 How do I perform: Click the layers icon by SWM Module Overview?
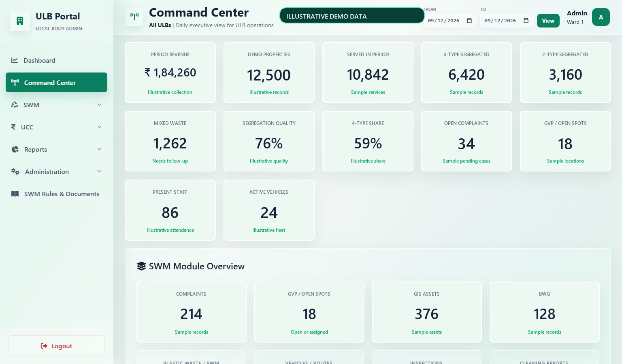click(141, 266)
